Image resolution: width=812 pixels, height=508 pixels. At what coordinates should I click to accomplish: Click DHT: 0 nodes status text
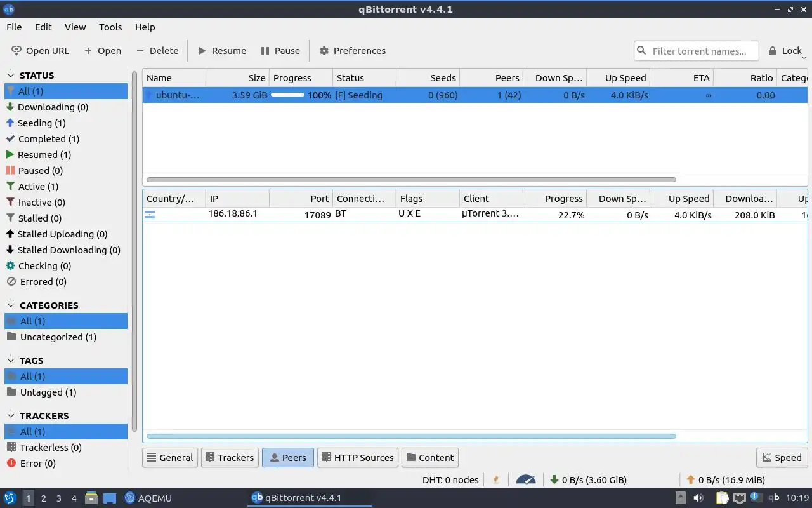point(450,480)
